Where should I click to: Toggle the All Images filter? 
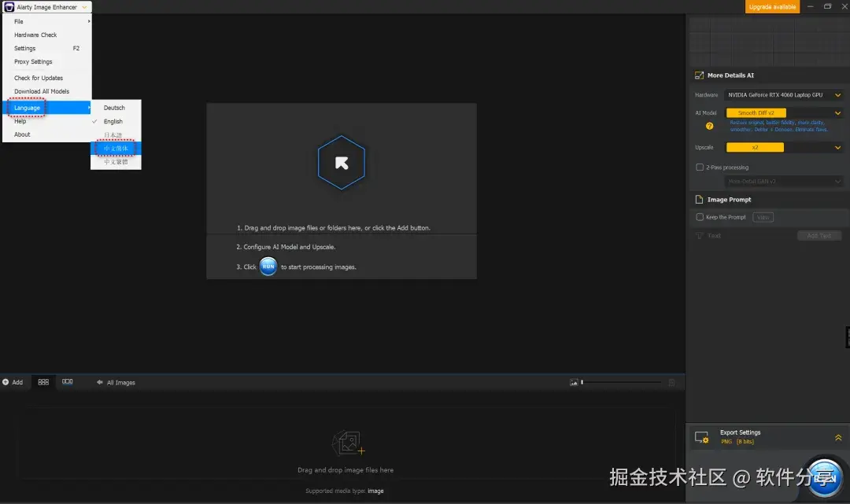click(x=116, y=382)
